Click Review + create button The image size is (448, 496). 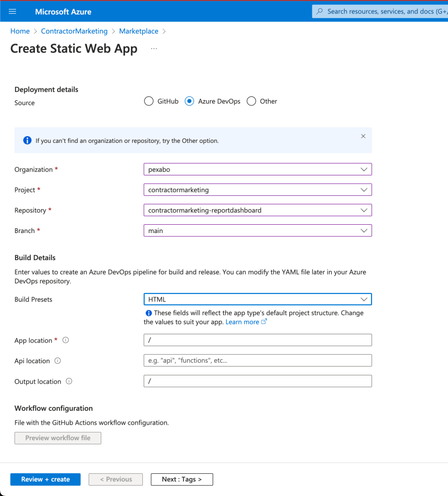point(46,479)
